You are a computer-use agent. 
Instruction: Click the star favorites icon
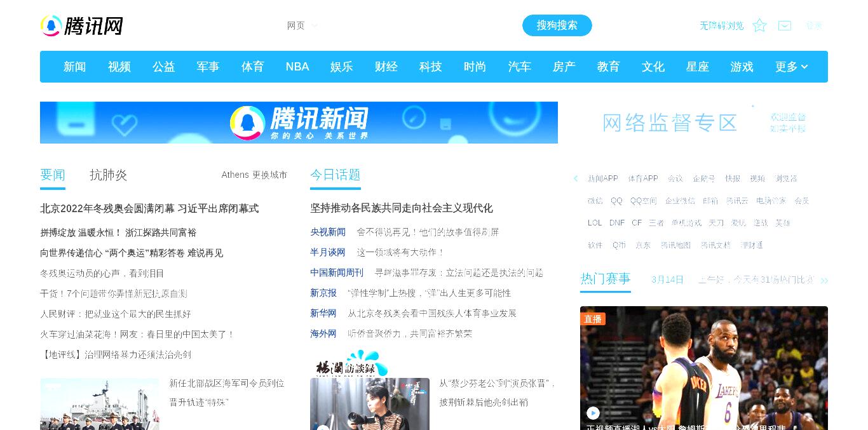pos(759,25)
